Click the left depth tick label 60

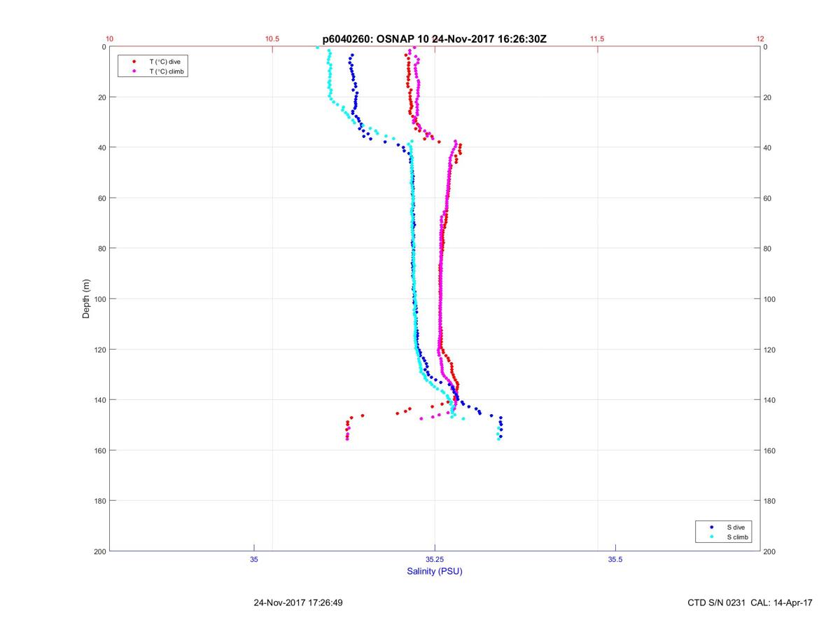click(x=102, y=198)
